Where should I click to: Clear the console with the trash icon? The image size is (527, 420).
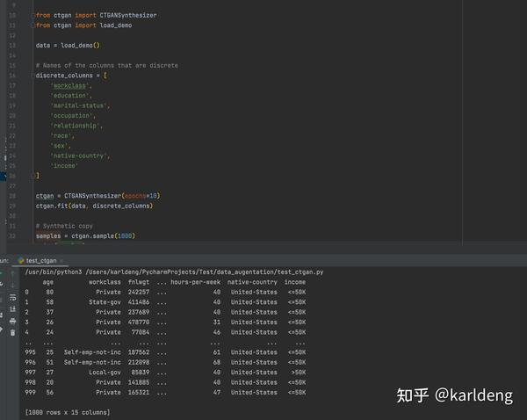pyautogui.click(x=13, y=333)
